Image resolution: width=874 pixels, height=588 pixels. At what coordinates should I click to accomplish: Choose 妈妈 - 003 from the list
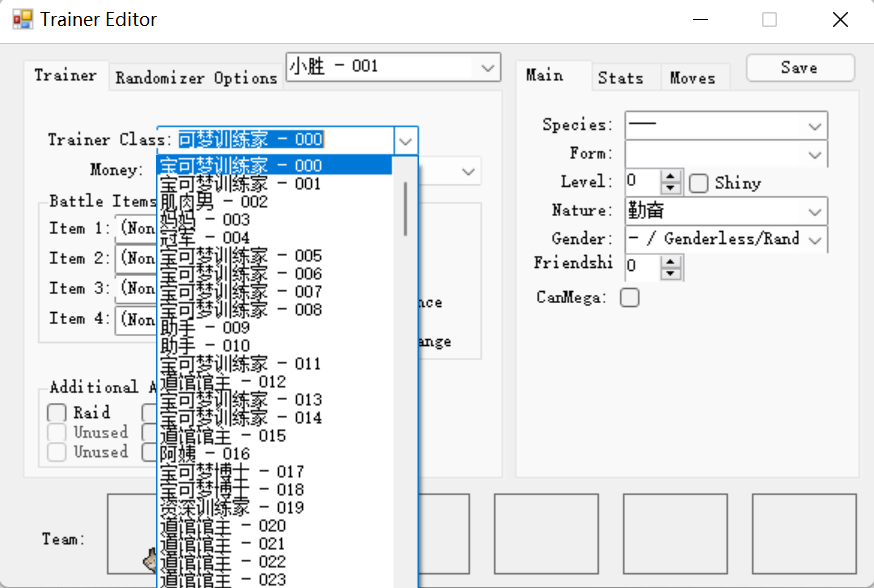coord(275,220)
